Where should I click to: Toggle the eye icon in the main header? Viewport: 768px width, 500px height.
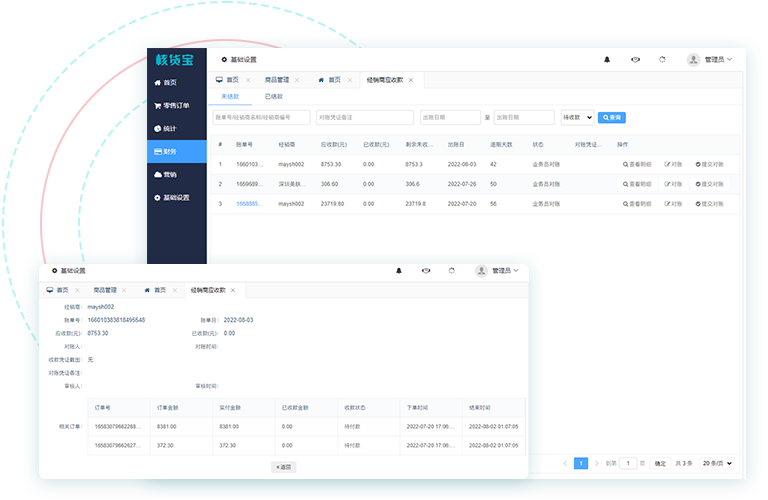[x=635, y=60]
